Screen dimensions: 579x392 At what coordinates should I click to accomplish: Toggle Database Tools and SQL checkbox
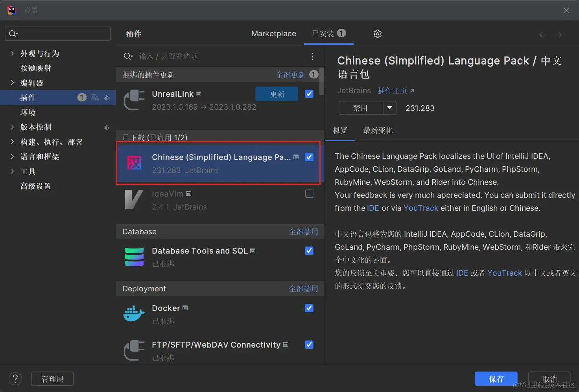[x=309, y=250]
